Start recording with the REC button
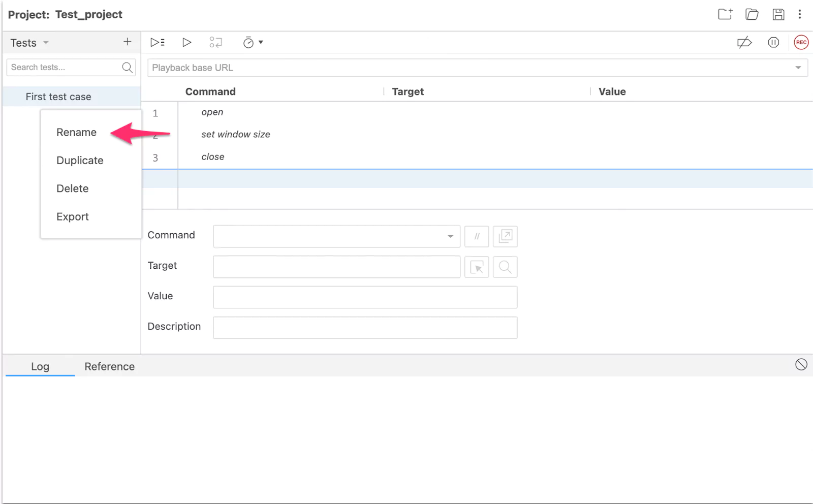 pyautogui.click(x=801, y=43)
